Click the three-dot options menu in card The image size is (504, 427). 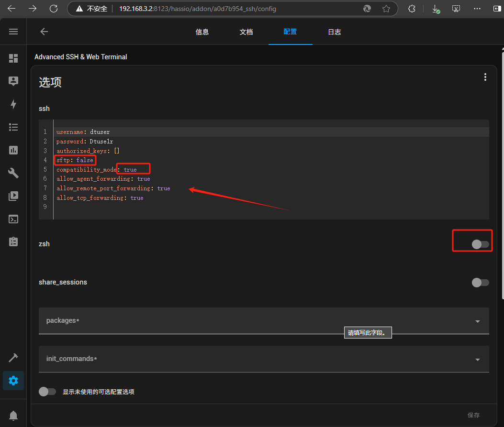tap(485, 77)
